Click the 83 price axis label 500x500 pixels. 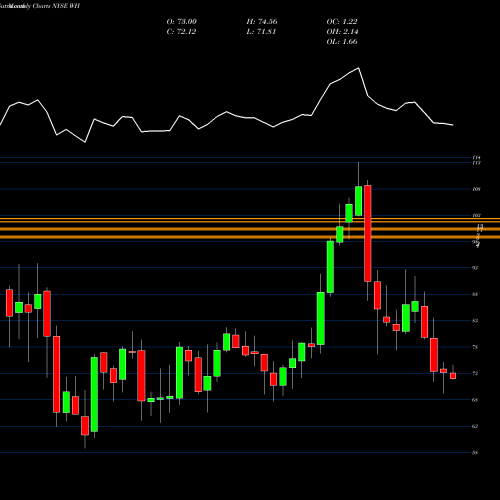click(x=475, y=321)
